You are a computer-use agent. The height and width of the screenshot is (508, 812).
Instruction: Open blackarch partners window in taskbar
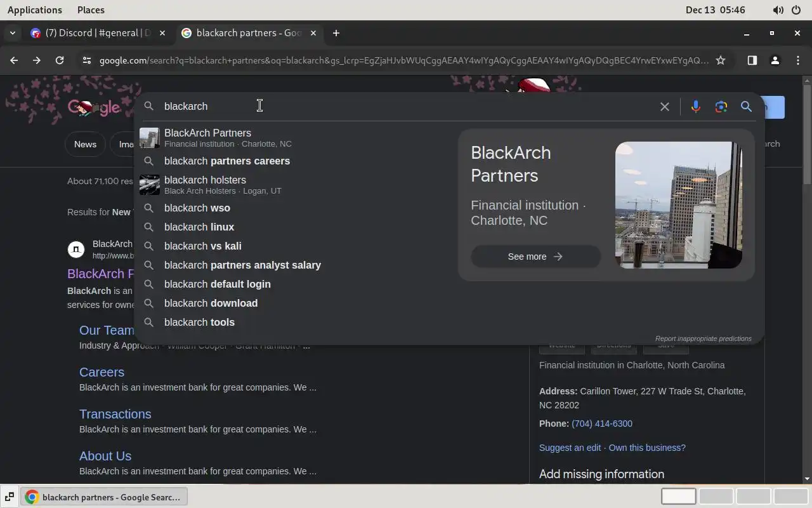point(105,497)
